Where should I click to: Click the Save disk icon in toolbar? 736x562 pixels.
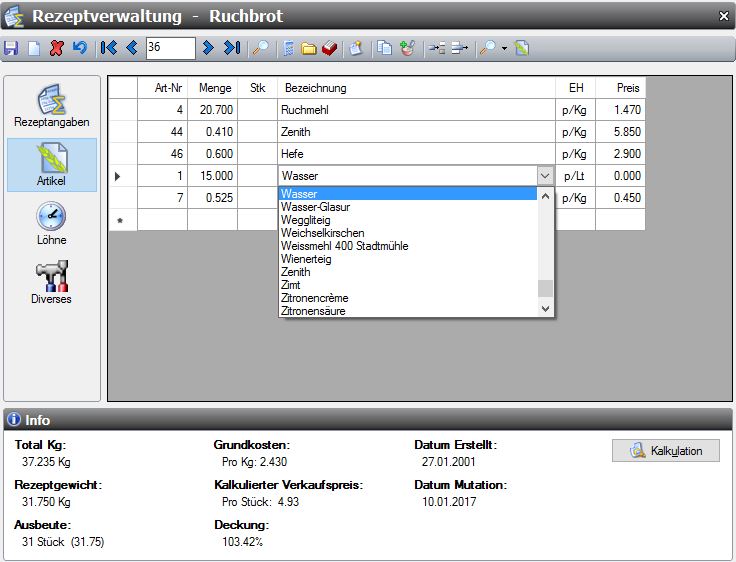pos(11,47)
